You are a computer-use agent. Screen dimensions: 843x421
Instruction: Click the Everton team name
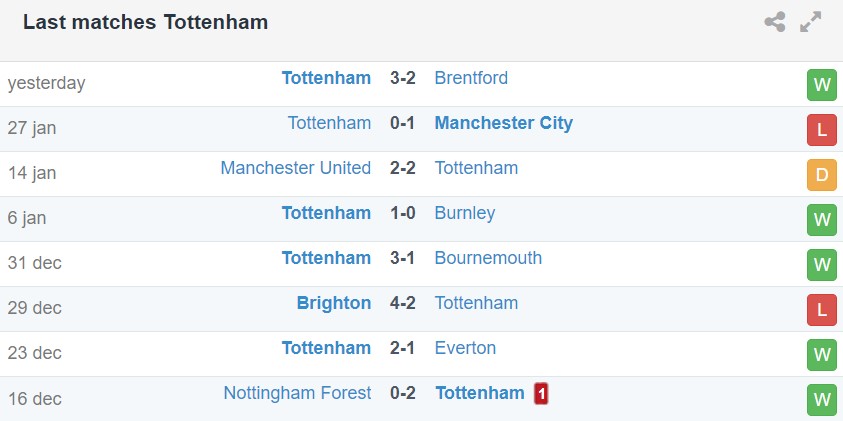point(465,348)
